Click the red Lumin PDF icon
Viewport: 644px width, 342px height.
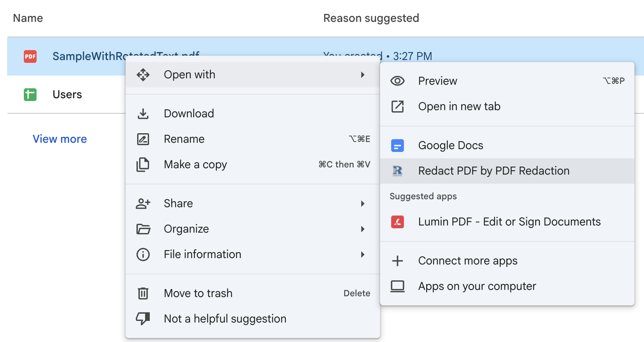pos(398,222)
